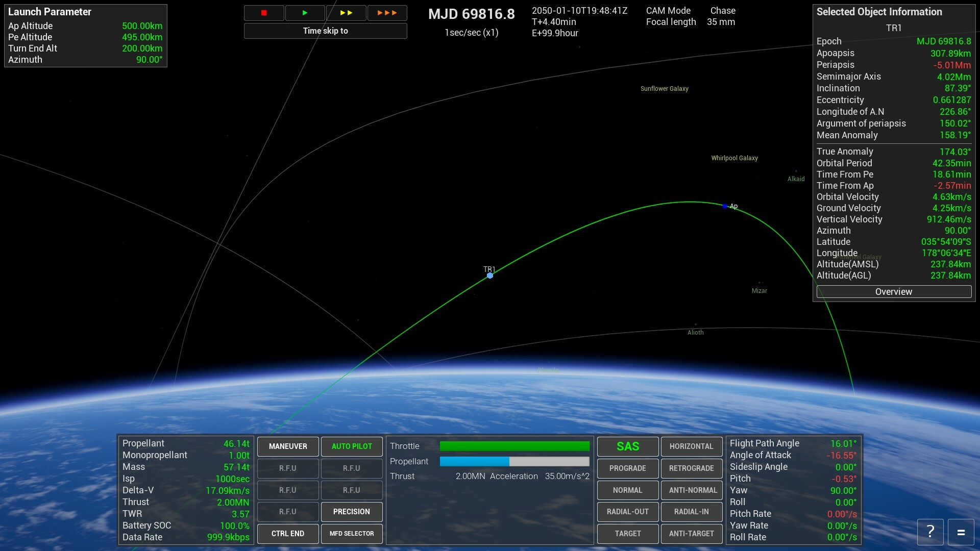Click PRECISION flight control toggle

(351, 511)
